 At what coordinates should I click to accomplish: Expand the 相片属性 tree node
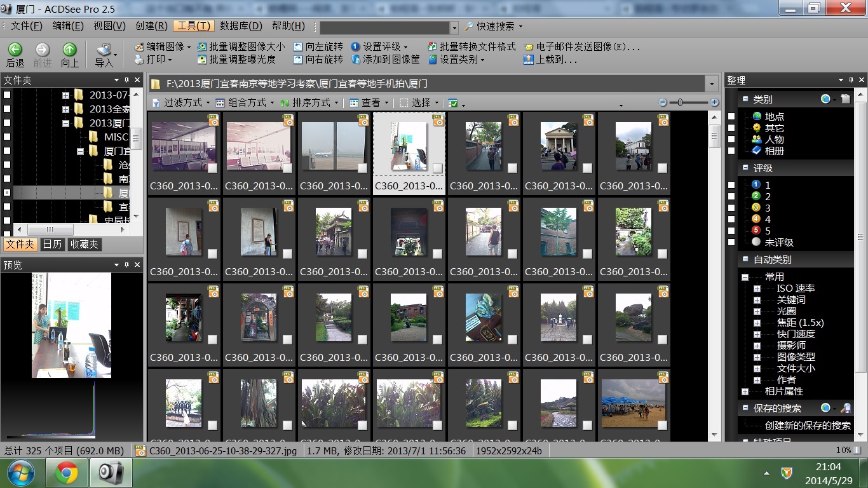coord(745,391)
